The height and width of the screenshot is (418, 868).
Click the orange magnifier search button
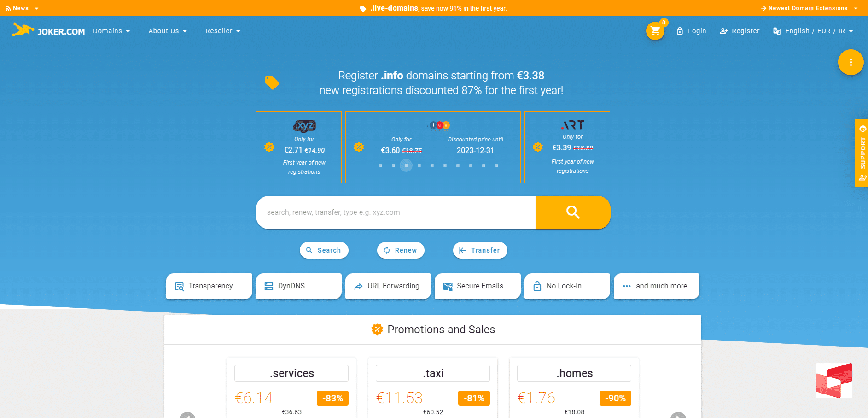pyautogui.click(x=573, y=212)
